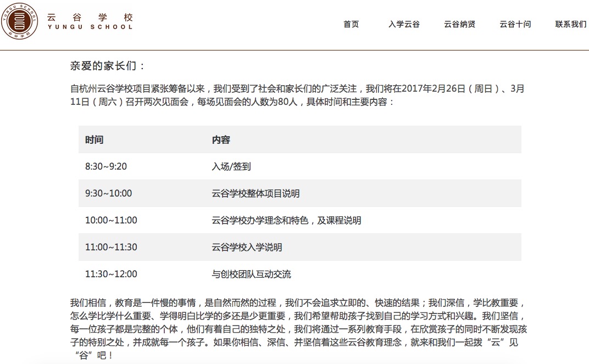Viewport: 589px width, 364px height.
Task: Click the 云谷学校入学说明 table entry
Action: tap(247, 247)
